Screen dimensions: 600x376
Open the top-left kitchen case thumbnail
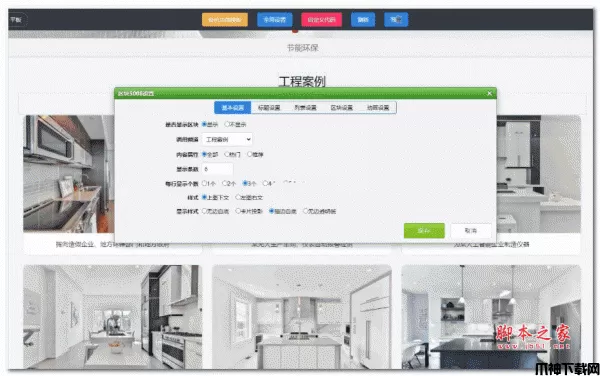click(x=68, y=174)
